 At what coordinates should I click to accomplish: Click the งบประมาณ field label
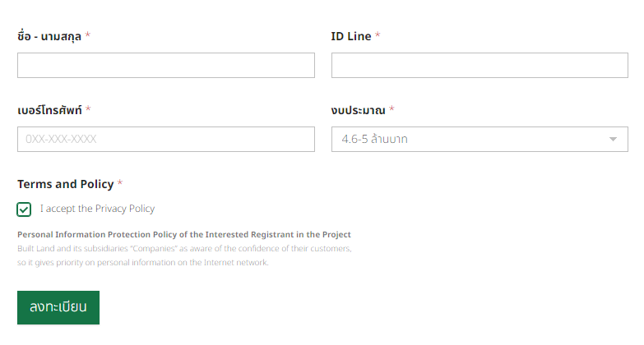pyautogui.click(x=358, y=110)
